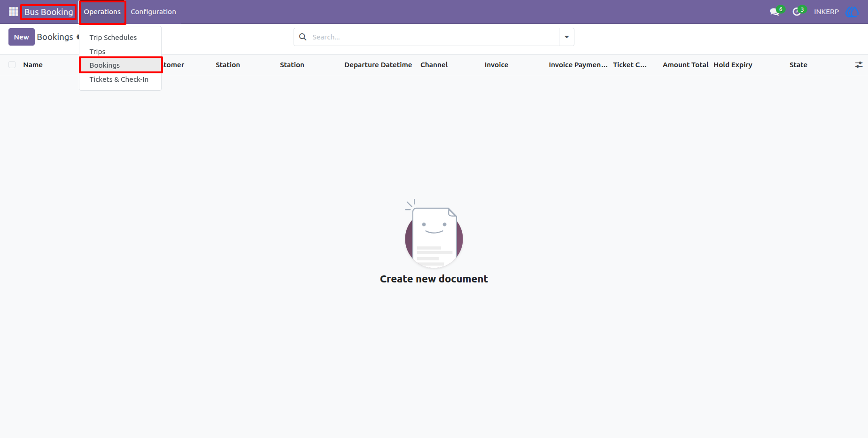Screen dimensions: 868x438
Task: Open the Configuration menu
Action: click(x=153, y=12)
